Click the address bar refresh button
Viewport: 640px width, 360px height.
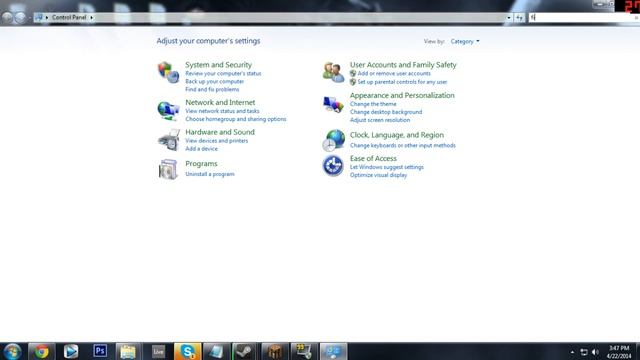(519, 18)
